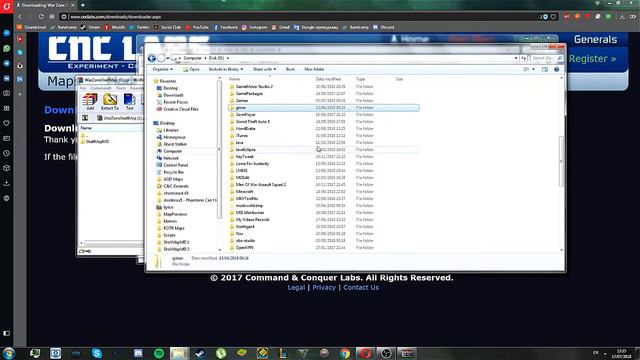Click Test icon in WinRAR window
Screen dimensions: 640x360
pos(129,102)
